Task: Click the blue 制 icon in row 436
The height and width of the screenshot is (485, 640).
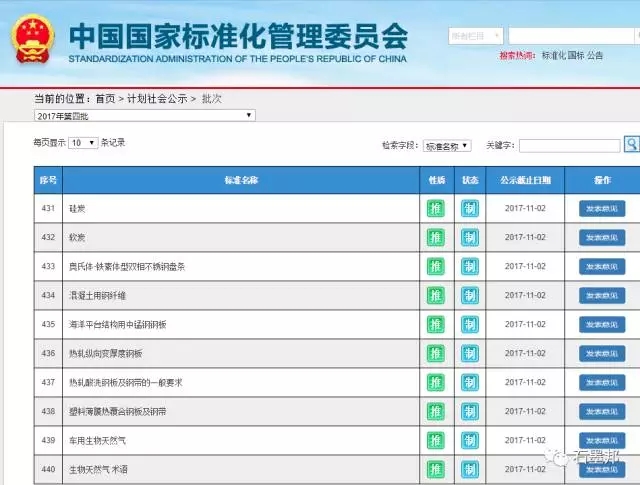Action: (469, 353)
